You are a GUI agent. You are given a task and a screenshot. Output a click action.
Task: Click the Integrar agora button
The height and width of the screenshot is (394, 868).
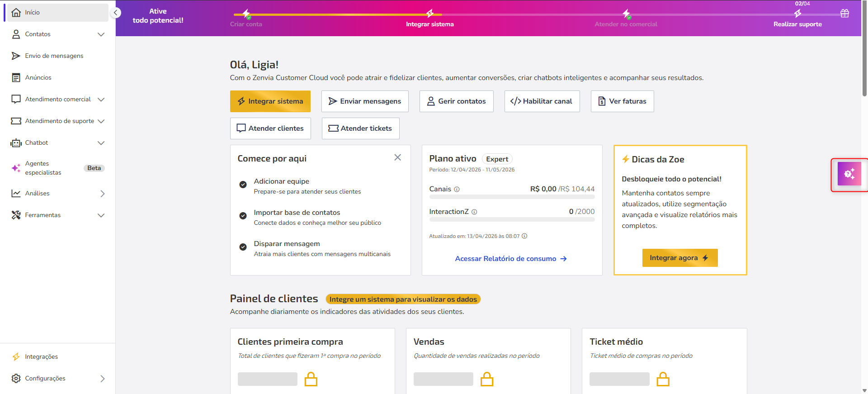680,258
